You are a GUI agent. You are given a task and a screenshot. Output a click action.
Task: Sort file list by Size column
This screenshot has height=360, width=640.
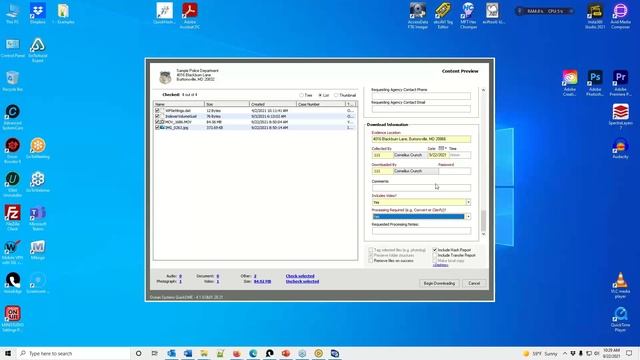227,104
